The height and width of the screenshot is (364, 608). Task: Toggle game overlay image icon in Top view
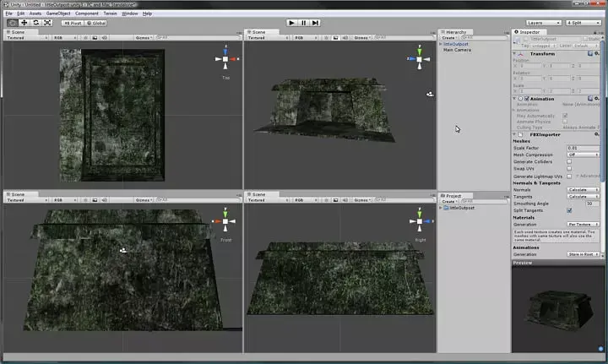[95, 38]
